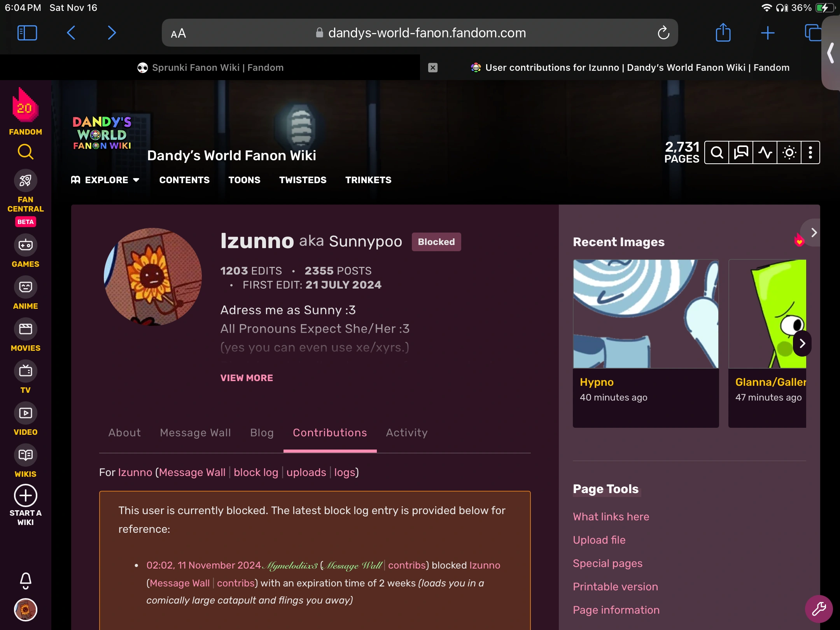Expand the Explore dropdown menu

[105, 180]
